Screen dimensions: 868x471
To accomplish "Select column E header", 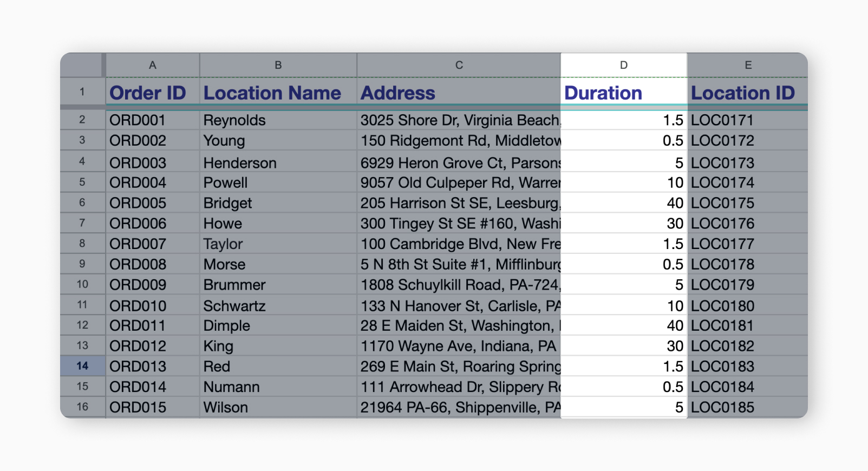I will [747, 65].
